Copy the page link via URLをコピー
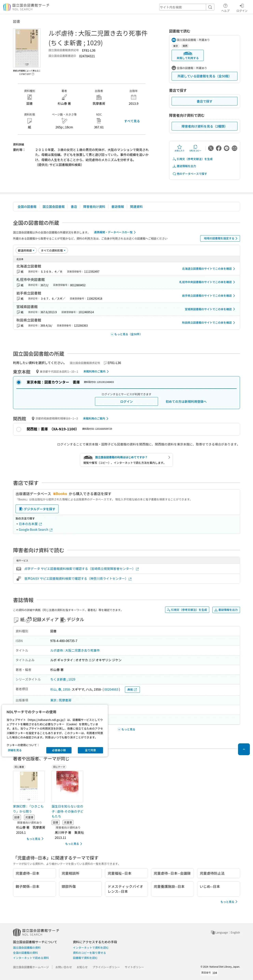 195,148
